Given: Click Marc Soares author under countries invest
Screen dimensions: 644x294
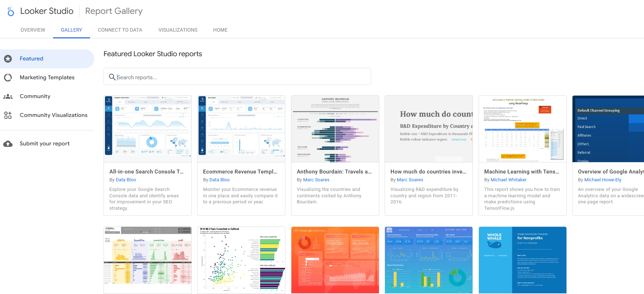Looking at the screenshot, I should click(x=410, y=180).
